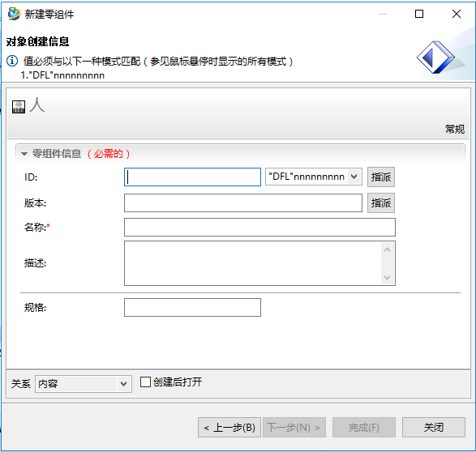The width and height of the screenshot is (476, 452).
Task: Click 指派 button next to ID field
Action: (381, 177)
